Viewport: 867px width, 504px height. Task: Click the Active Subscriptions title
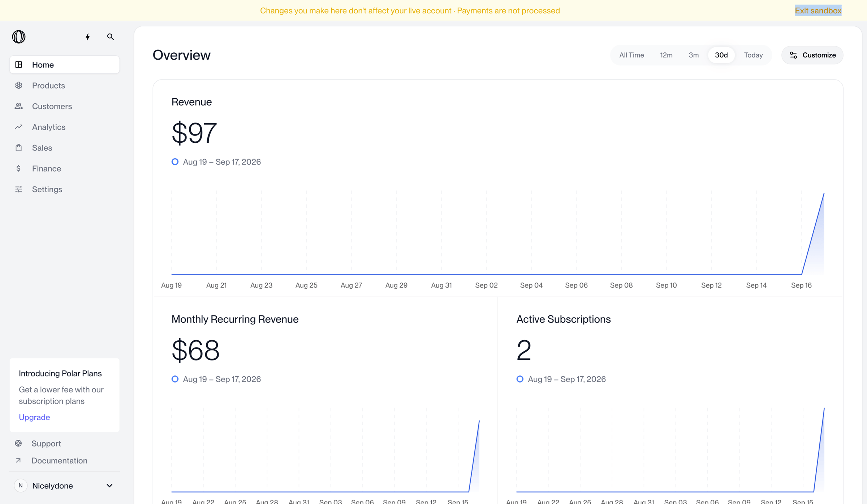point(563,319)
